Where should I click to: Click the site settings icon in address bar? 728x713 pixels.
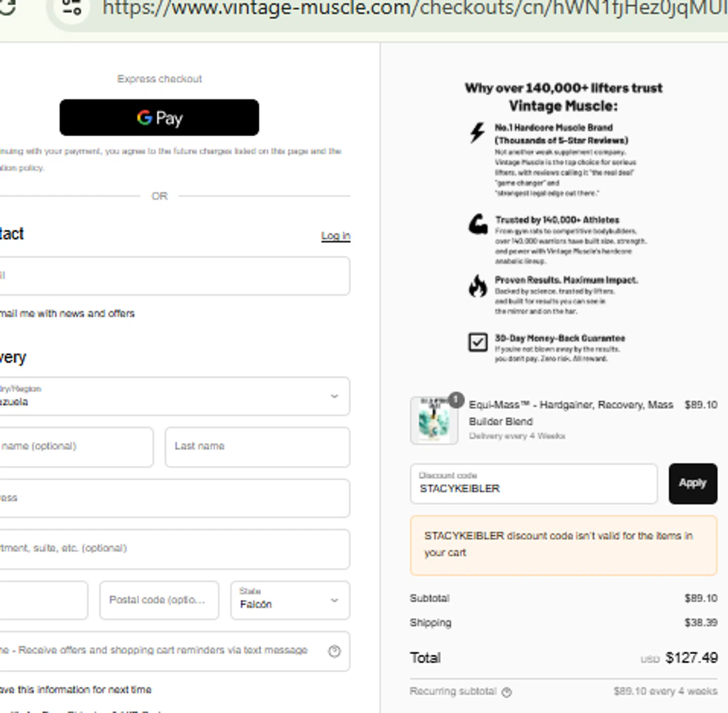pyautogui.click(x=72, y=7)
